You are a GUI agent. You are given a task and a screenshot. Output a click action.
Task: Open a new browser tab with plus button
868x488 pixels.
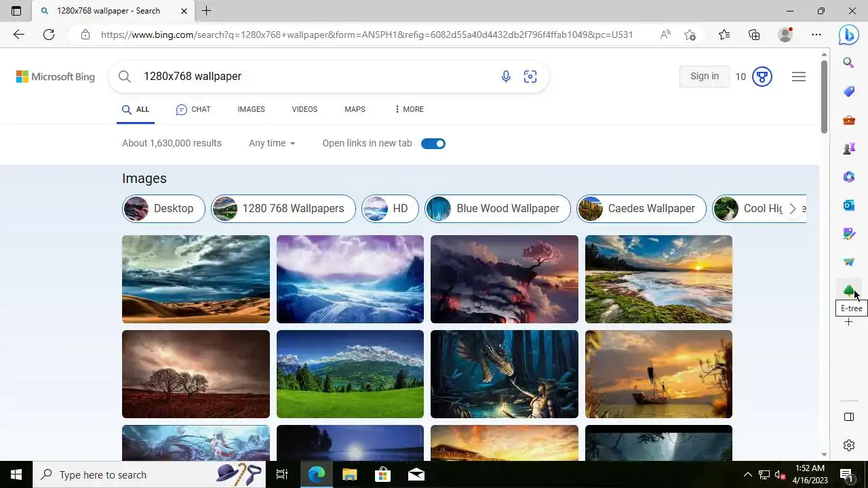(x=207, y=11)
